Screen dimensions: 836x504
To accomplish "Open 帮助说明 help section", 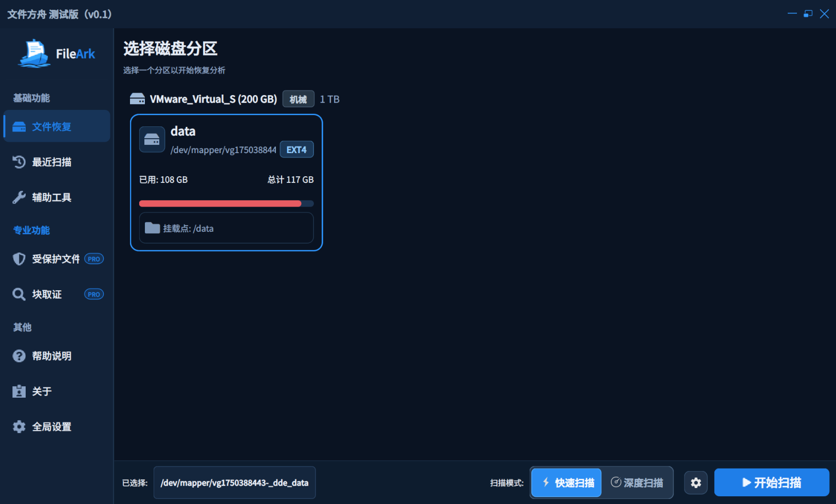I will click(18, 356).
